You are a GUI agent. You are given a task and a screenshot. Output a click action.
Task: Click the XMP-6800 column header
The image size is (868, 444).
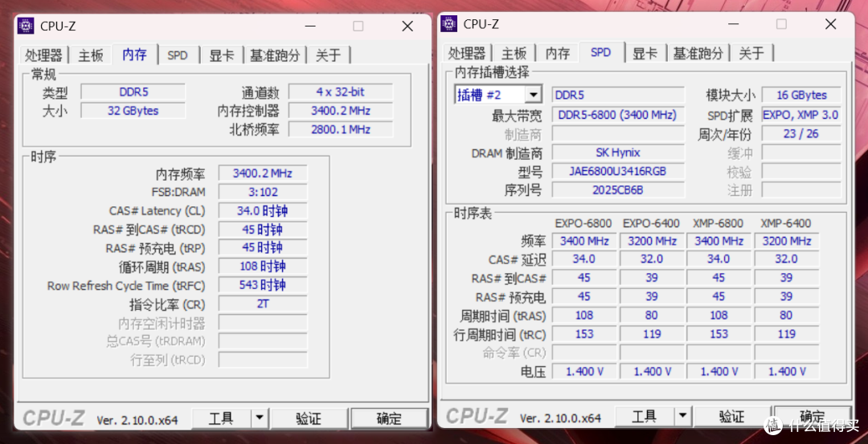(x=719, y=223)
